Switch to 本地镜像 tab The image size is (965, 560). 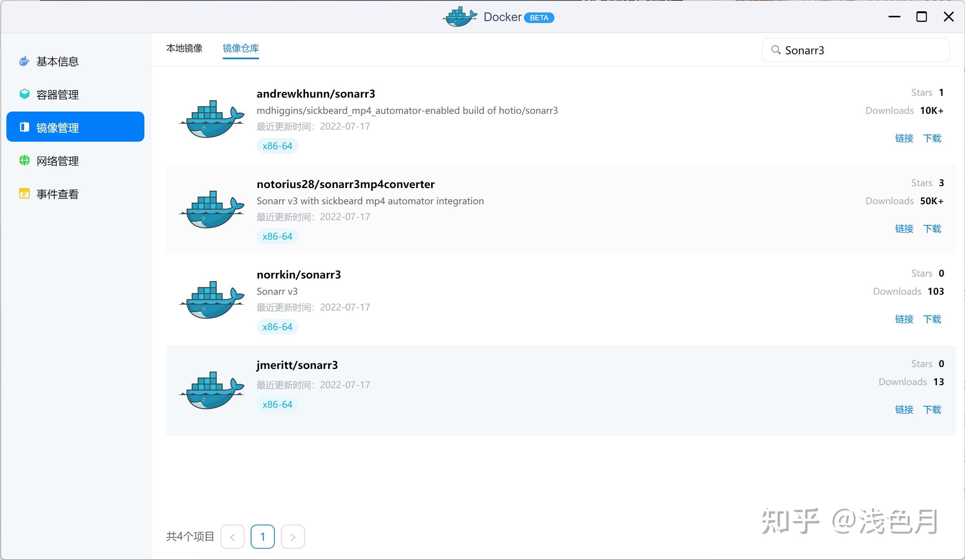pyautogui.click(x=184, y=48)
